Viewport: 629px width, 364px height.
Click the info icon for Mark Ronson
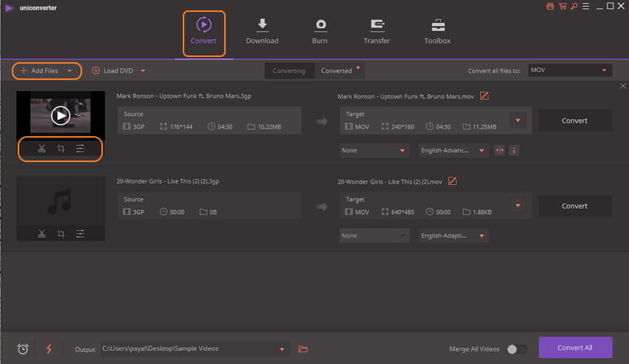(514, 150)
